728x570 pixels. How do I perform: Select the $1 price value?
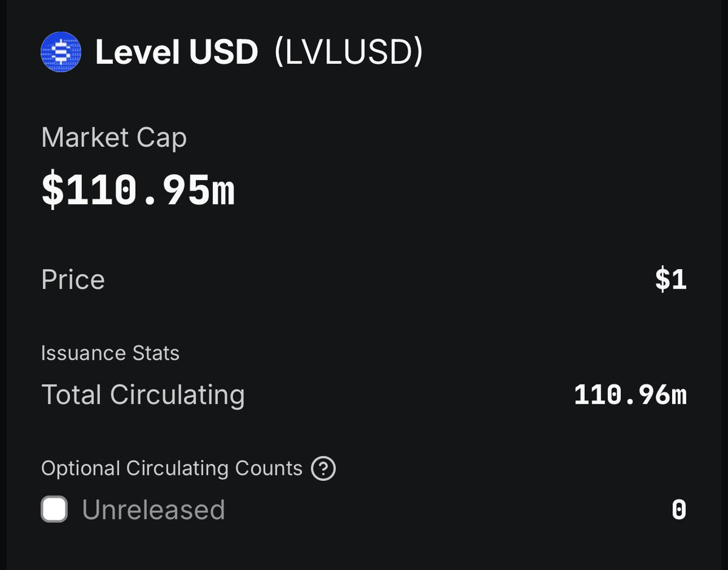coord(671,280)
